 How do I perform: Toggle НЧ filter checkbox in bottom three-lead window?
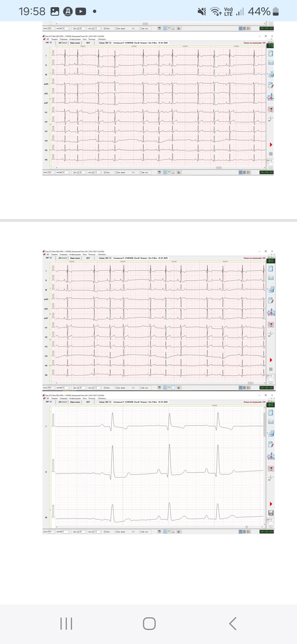coord(93,532)
